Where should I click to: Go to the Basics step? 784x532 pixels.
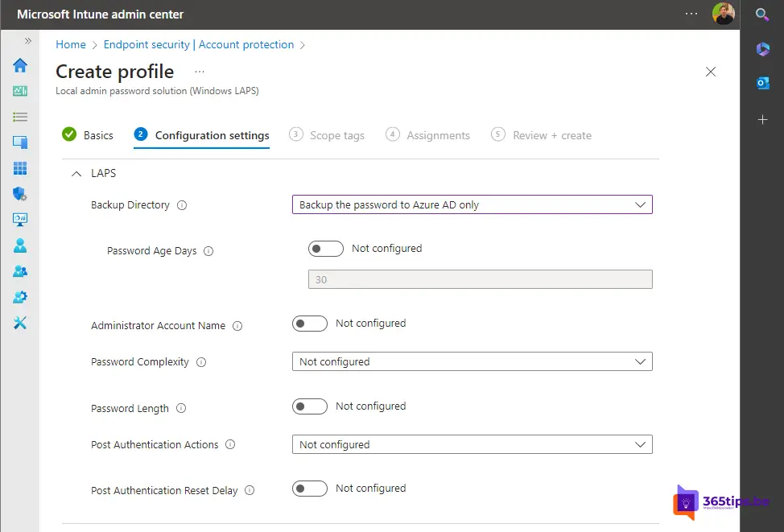tap(88, 135)
